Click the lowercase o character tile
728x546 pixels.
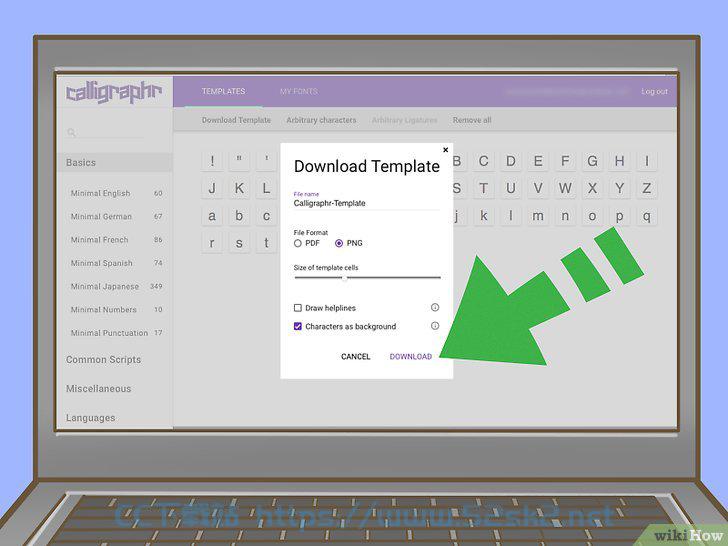[592, 216]
